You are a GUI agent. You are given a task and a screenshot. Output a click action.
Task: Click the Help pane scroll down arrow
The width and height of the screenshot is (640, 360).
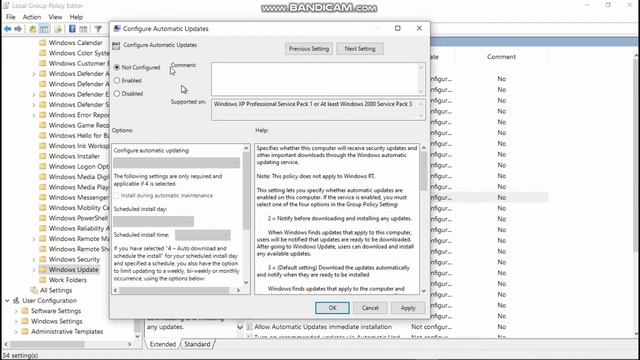coord(423,291)
